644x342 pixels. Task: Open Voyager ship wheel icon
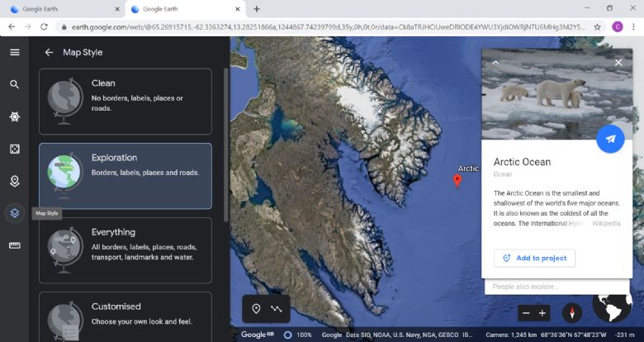[14, 116]
